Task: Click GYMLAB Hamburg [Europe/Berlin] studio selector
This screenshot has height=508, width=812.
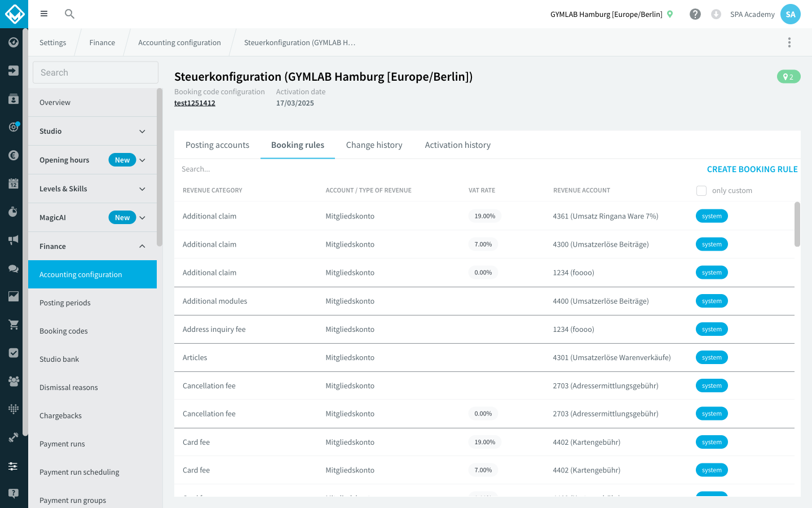Action: pyautogui.click(x=606, y=14)
